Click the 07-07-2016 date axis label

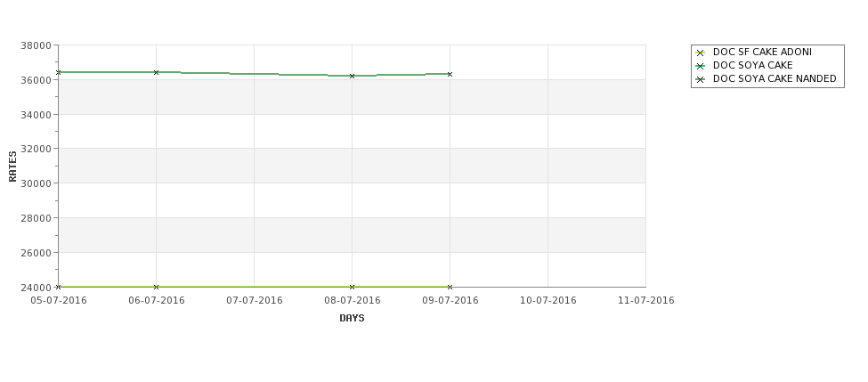pos(254,301)
